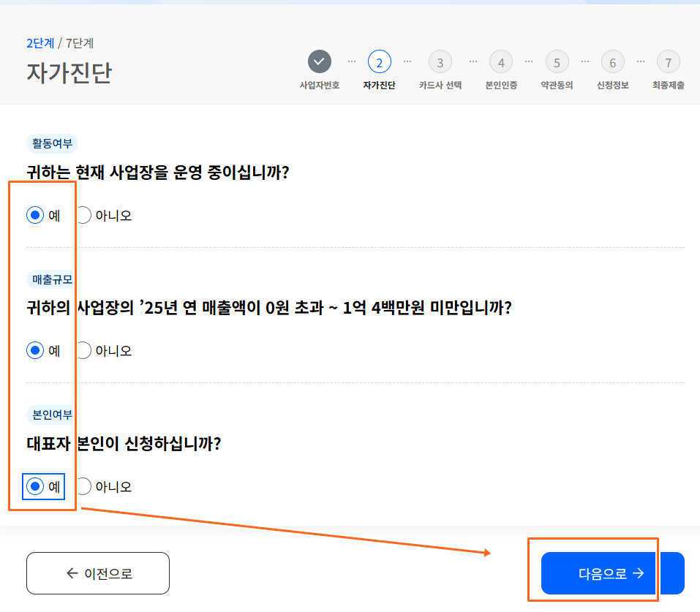Viewport: 700px width, 612px height.
Task: Select the 자가진단 step circle numbered 2
Action: click(x=378, y=62)
